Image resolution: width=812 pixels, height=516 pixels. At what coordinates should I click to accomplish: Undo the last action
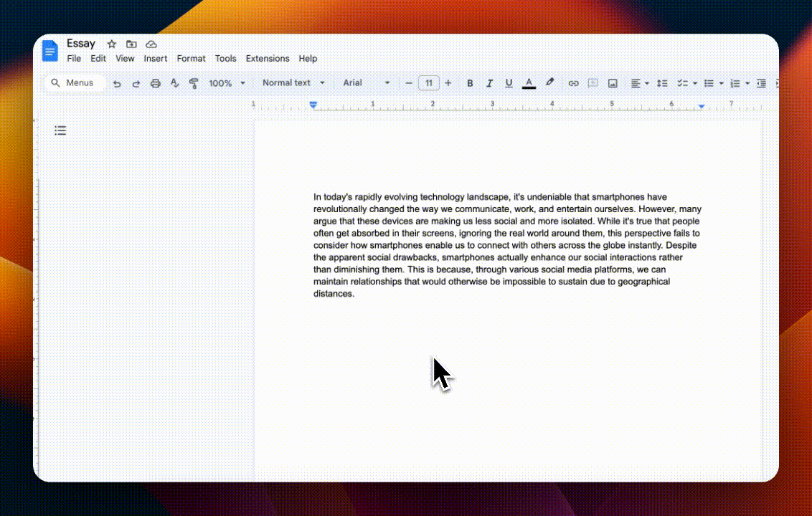click(117, 82)
